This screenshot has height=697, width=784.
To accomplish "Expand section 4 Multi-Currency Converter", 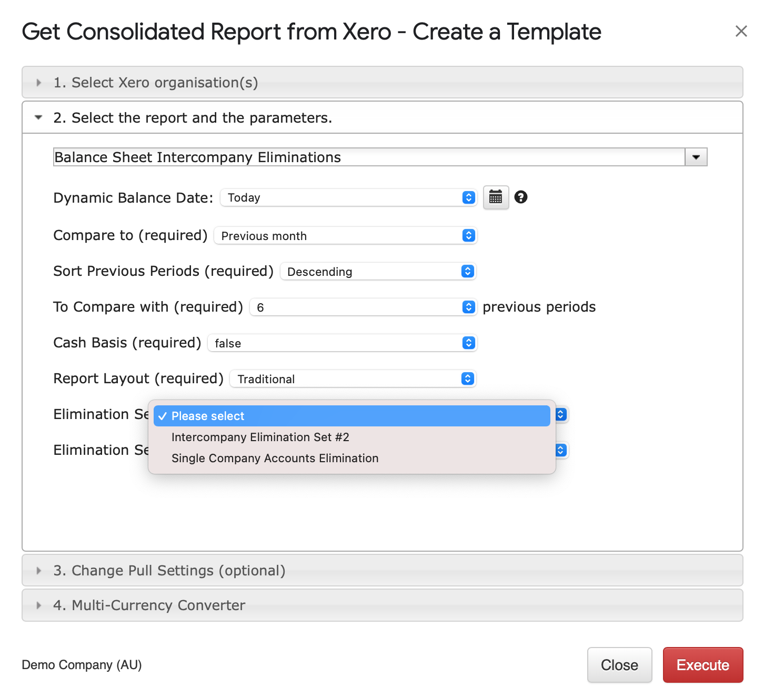I will (x=383, y=605).
